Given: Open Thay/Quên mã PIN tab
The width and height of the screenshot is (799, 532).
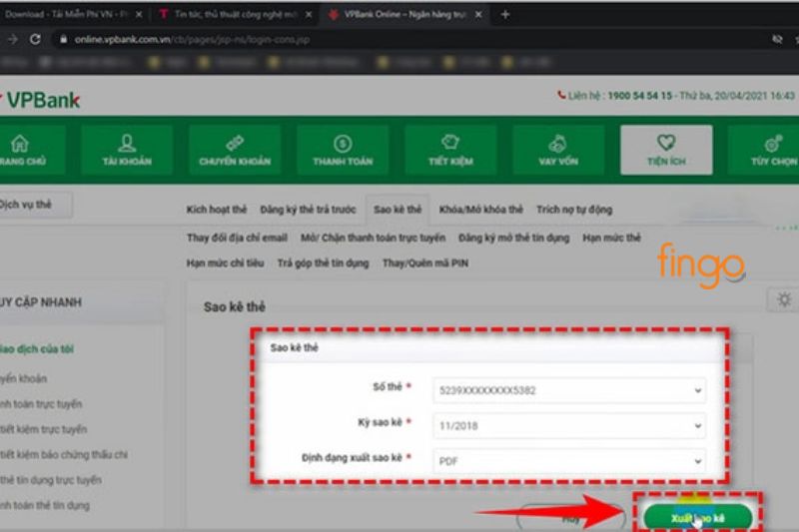Looking at the screenshot, I should [x=425, y=264].
